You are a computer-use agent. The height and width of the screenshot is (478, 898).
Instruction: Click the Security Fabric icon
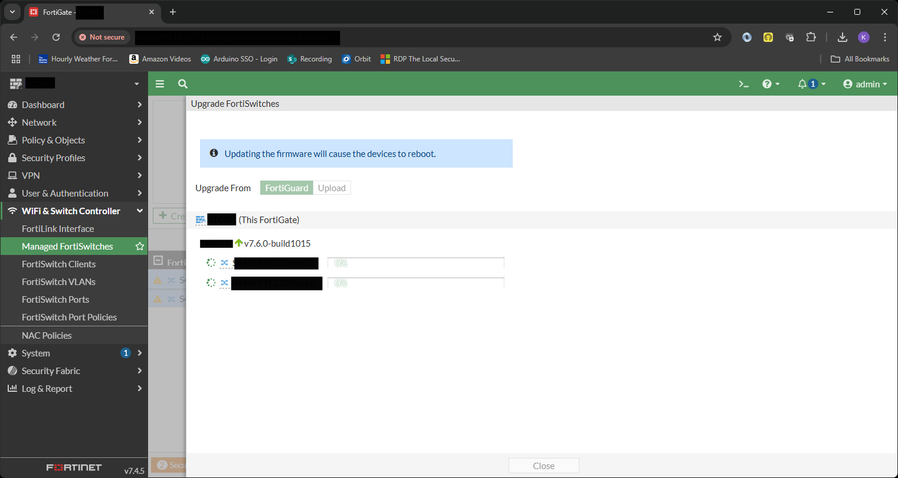pos(12,371)
